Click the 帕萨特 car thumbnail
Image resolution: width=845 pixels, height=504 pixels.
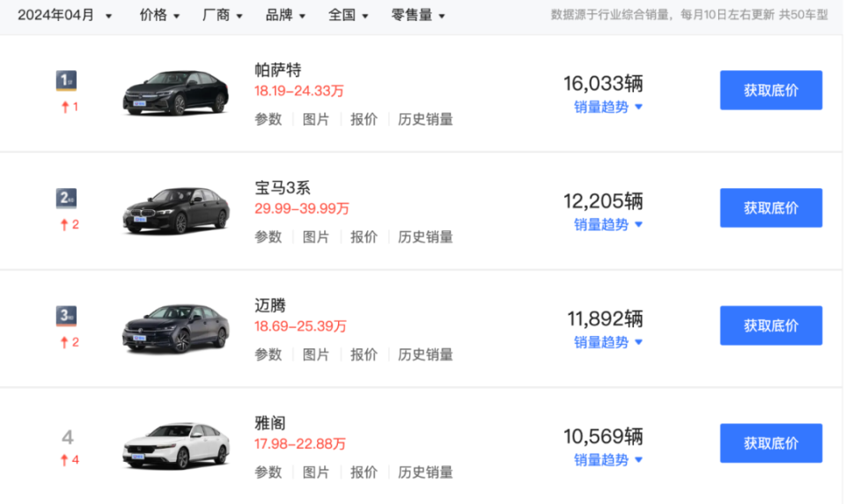176,92
